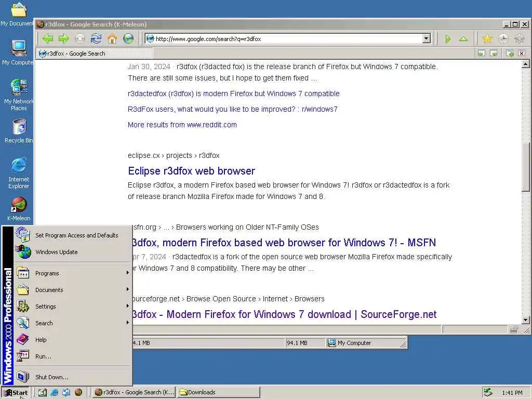Open More results from www.reddit.com
532x399 pixels.
tap(182, 125)
